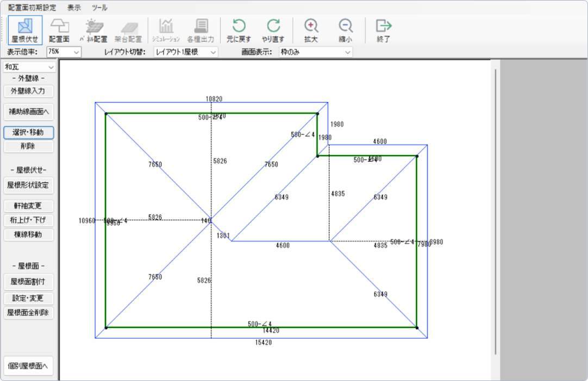Image resolution: width=588 pixels, height=381 pixels.
Task: Open the 和瓦 roof material dropdown
Action: point(29,67)
